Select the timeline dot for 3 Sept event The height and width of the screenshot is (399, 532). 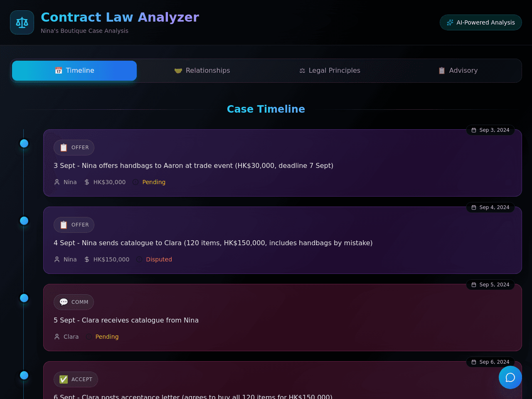[x=24, y=143]
